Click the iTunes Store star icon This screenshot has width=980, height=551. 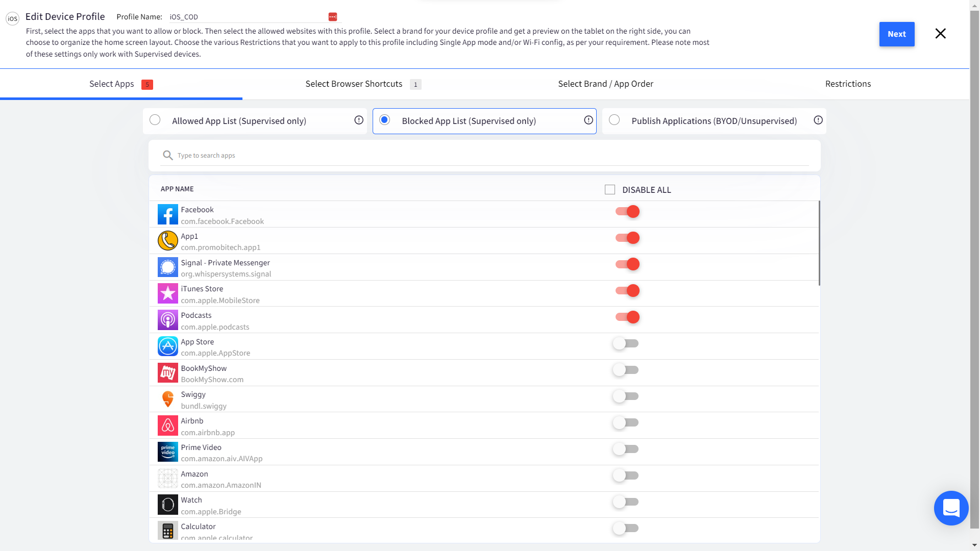(167, 293)
